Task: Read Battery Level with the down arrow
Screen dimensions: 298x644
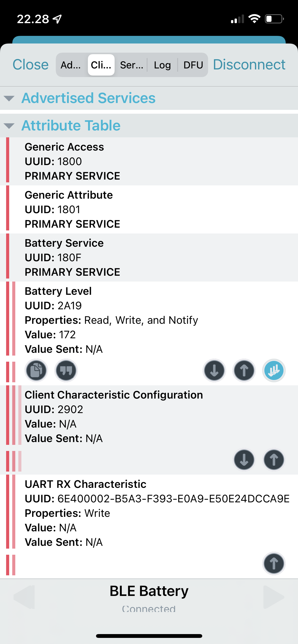Action: pyautogui.click(x=214, y=370)
